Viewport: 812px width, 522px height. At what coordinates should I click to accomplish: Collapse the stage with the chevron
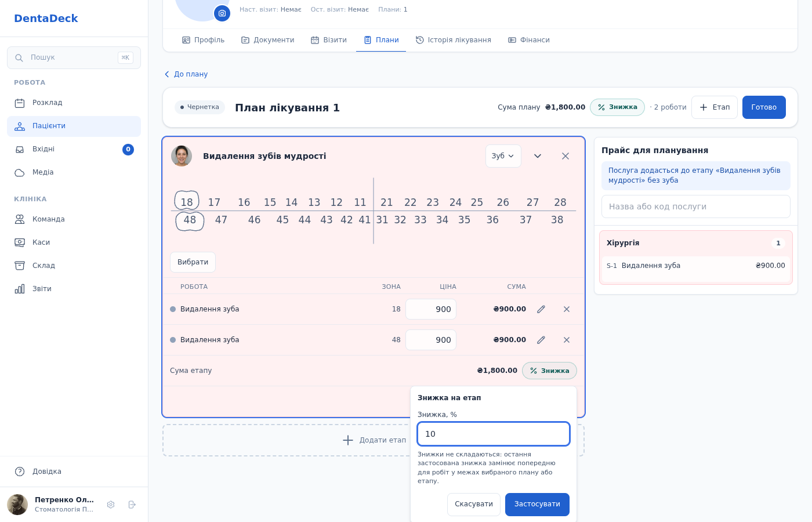[538, 156]
